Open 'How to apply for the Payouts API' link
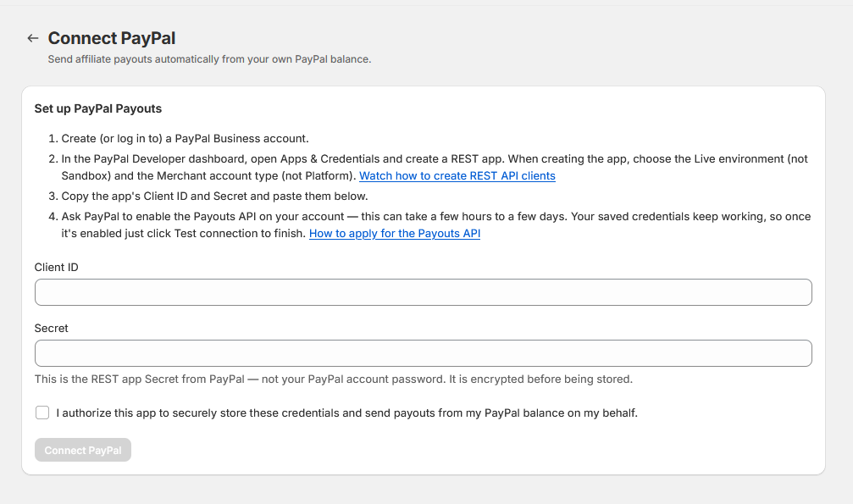The height and width of the screenshot is (504, 853). tap(395, 234)
